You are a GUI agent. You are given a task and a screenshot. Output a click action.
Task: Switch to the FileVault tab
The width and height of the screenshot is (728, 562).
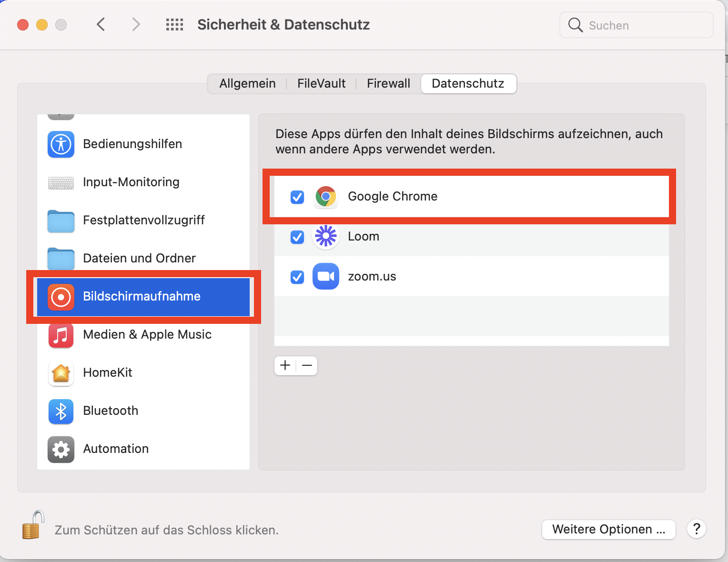point(322,83)
